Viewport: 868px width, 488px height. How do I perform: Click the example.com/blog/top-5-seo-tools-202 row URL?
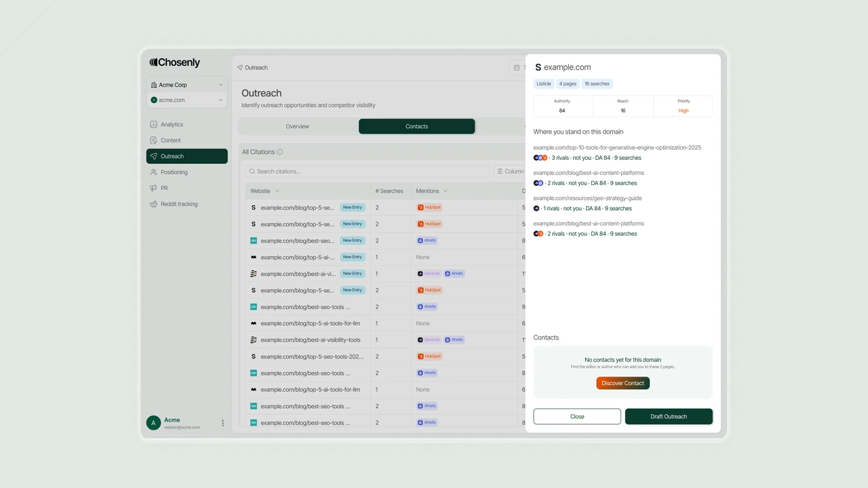tap(312, 357)
